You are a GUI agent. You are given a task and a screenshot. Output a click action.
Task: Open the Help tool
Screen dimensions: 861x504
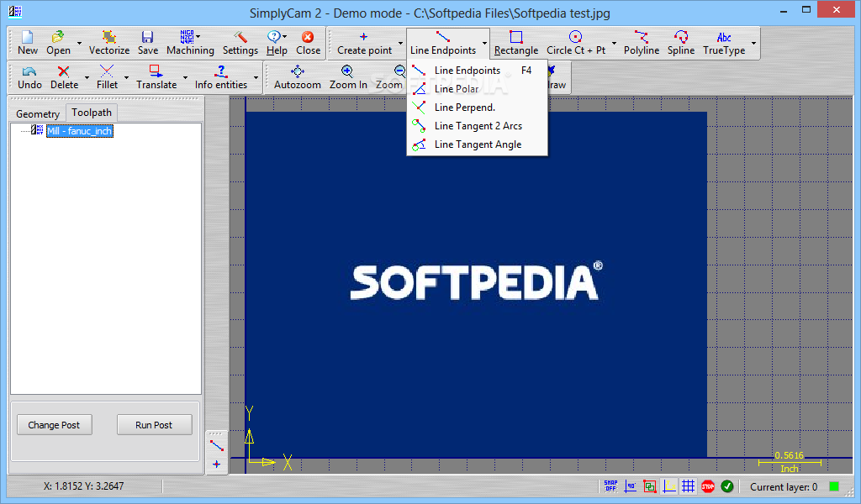click(276, 44)
